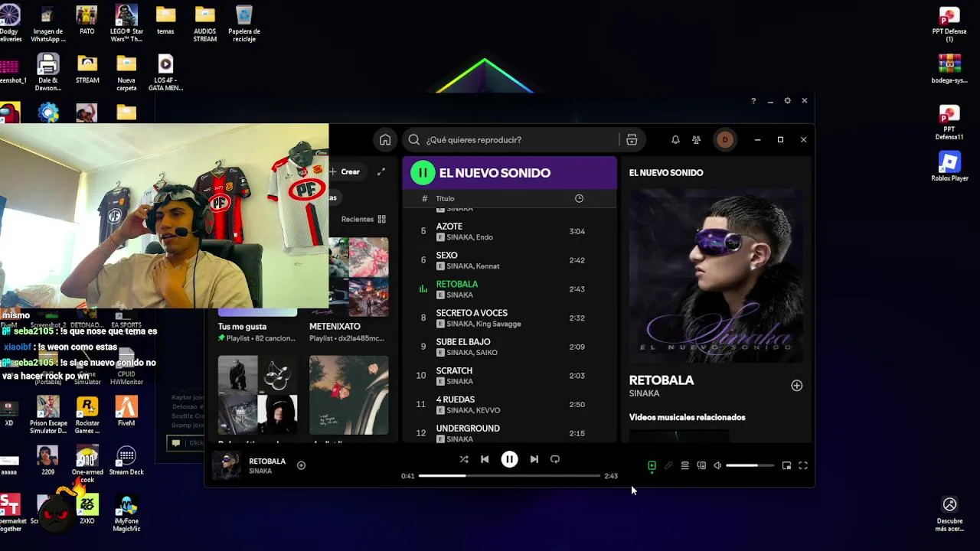Open Spotify notifications bell

[x=675, y=140]
